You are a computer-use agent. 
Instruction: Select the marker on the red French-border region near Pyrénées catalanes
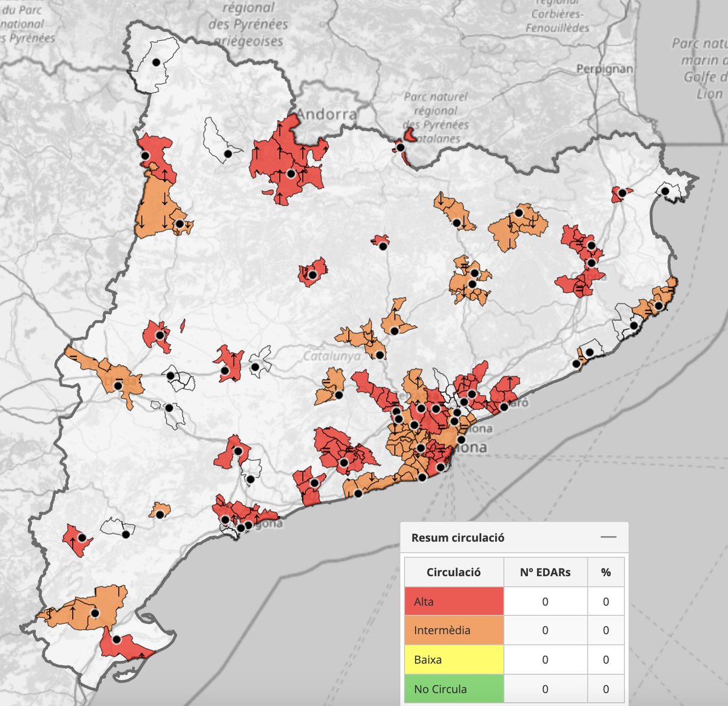pyautogui.click(x=400, y=147)
